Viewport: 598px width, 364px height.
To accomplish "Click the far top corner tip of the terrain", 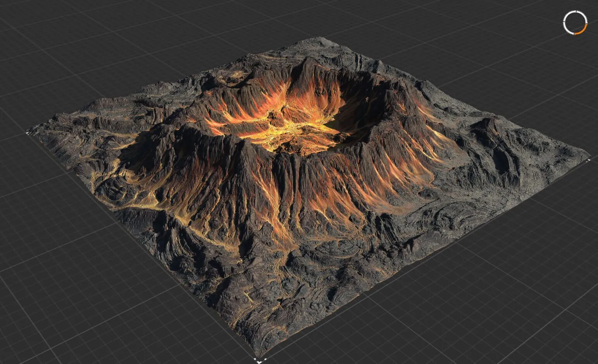I will tap(320, 38).
